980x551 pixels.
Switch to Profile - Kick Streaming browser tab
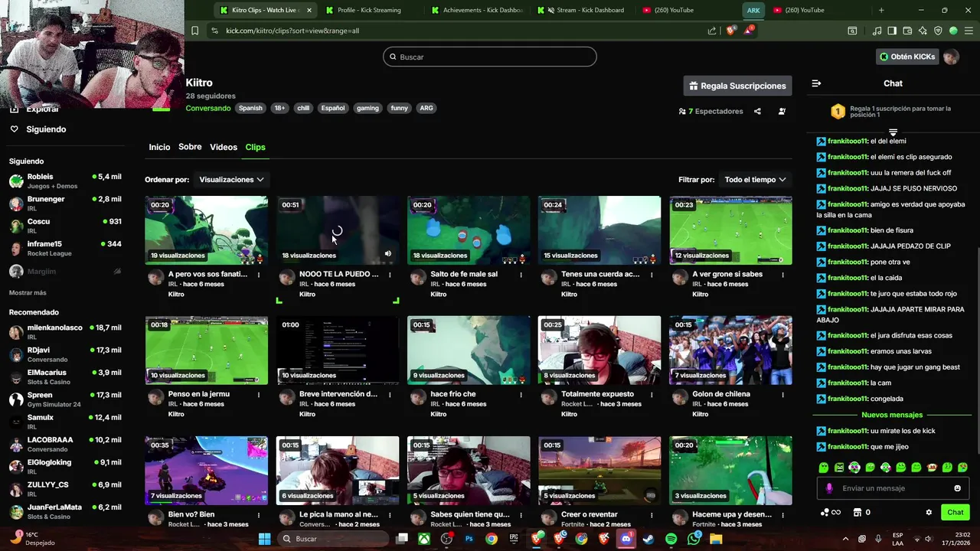point(369,10)
